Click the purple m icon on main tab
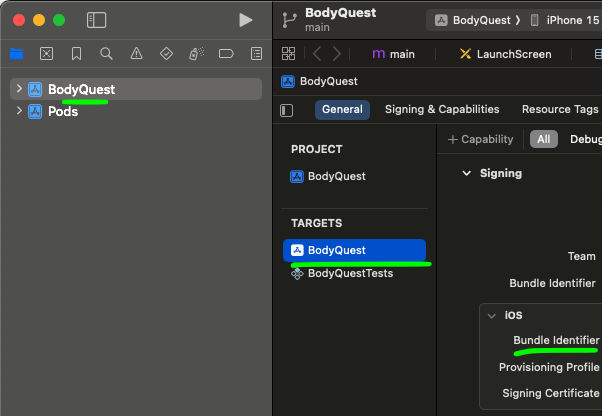602x416 pixels. pos(379,54)
